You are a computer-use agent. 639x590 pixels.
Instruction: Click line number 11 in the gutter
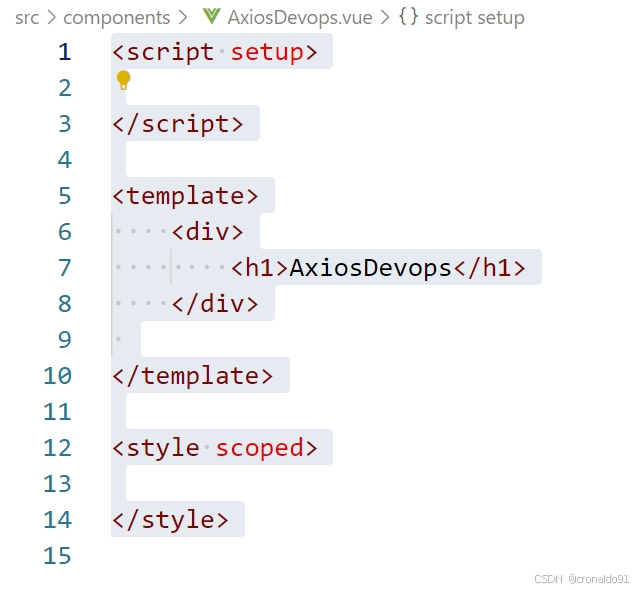tap(57, 412)
